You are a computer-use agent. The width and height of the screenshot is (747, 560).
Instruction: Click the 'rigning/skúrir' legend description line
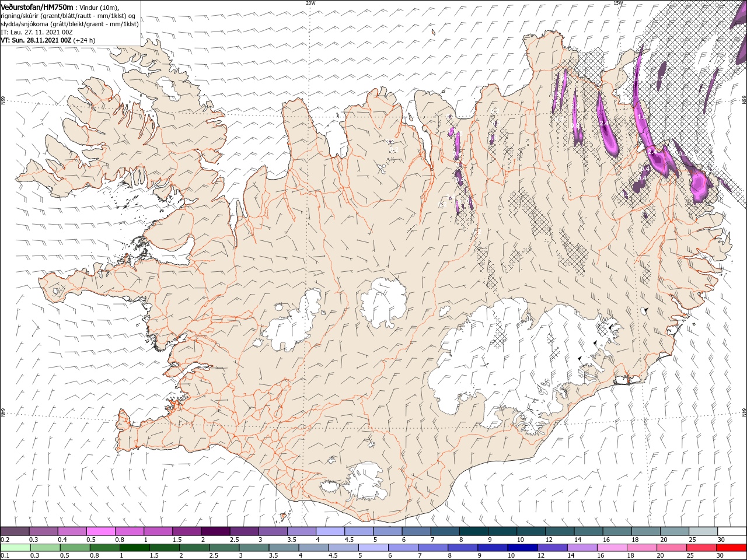[68, 16]
